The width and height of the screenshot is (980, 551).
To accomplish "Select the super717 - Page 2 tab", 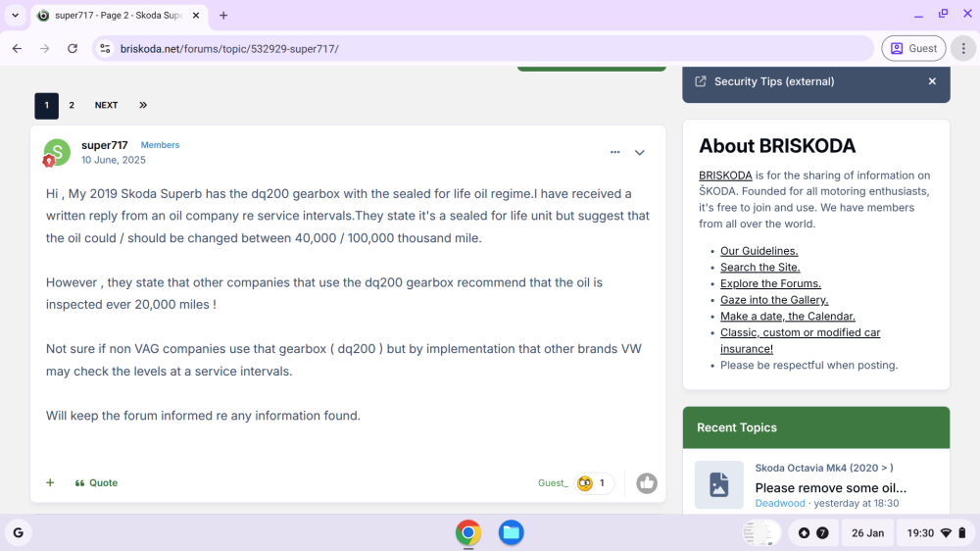I will (x=119, y=15).
